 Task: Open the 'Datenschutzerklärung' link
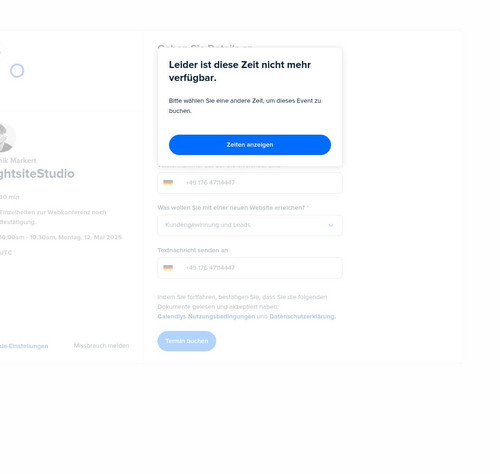[x=302, y=316]
